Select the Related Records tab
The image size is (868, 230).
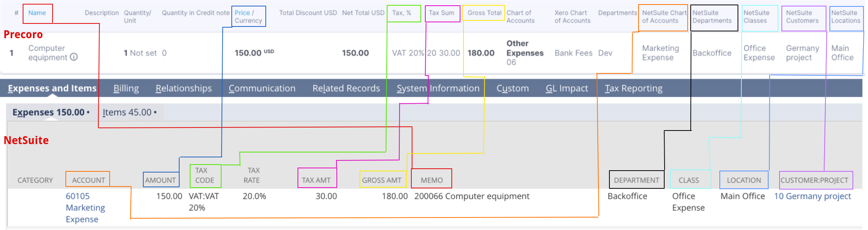346,88
